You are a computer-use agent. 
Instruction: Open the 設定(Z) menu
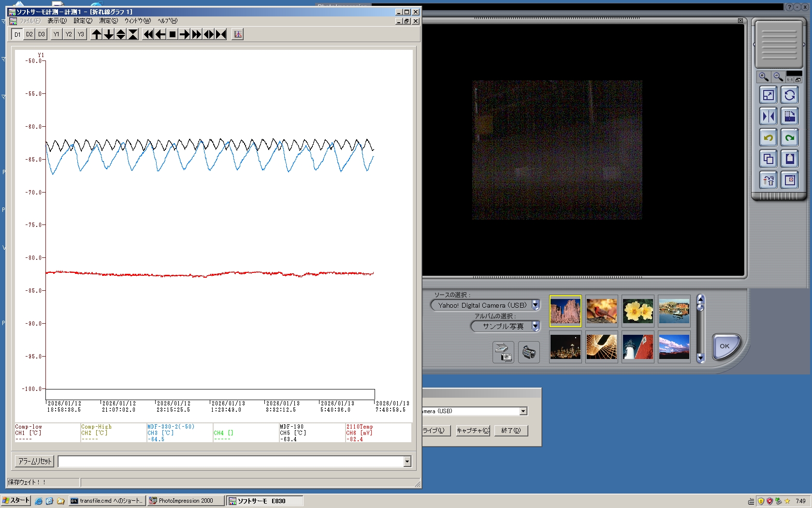(83, 21)
